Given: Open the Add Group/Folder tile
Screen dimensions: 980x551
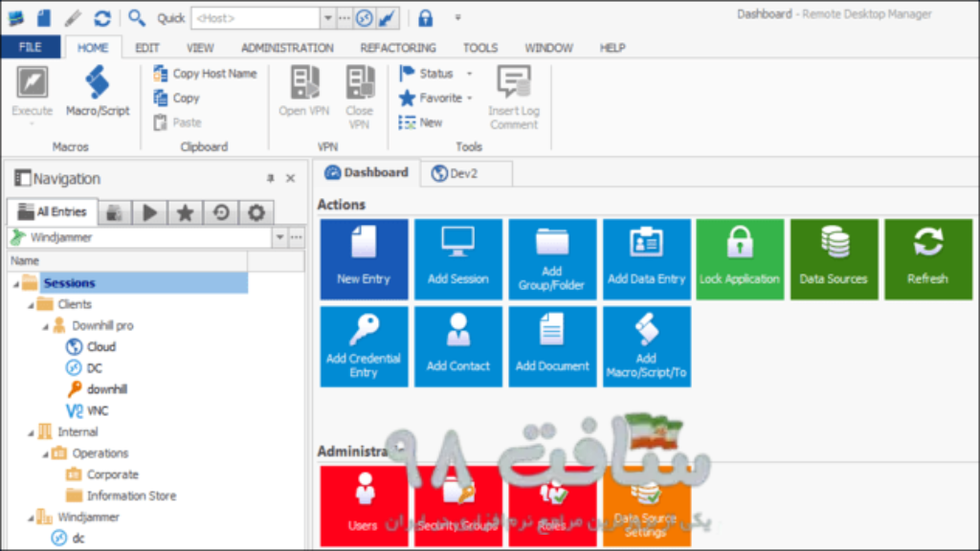Looking at the screenshot, I should click(x=552, y=259).
